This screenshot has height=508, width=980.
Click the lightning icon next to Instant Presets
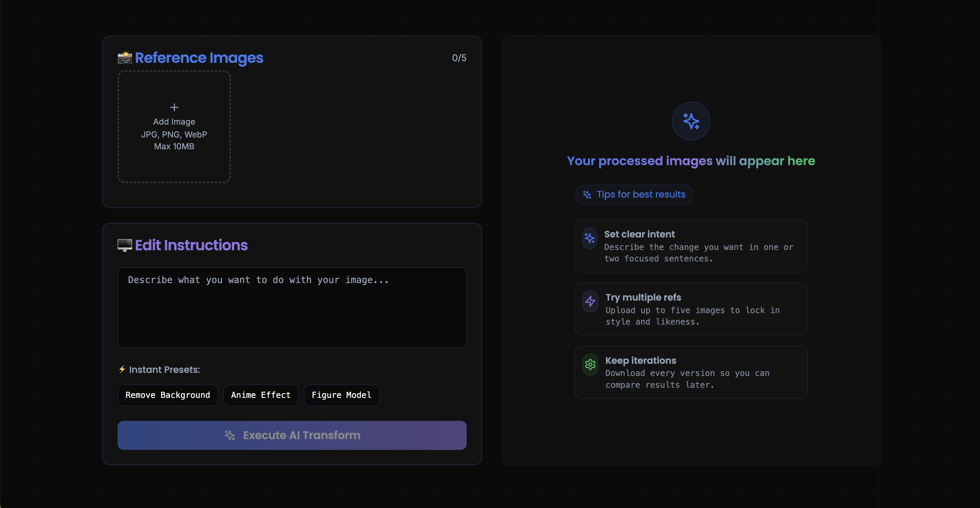pos(122,369)
